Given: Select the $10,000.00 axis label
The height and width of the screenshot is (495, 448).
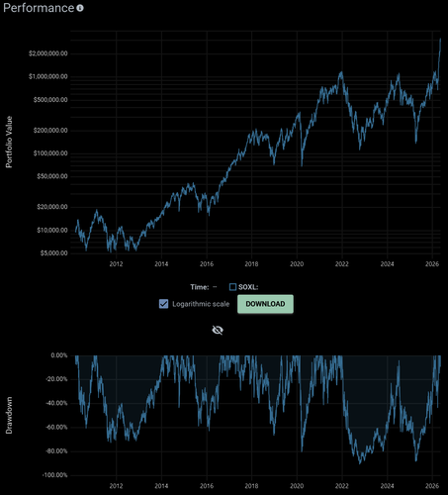Looking at the screenshot, I should coord(52,230).
